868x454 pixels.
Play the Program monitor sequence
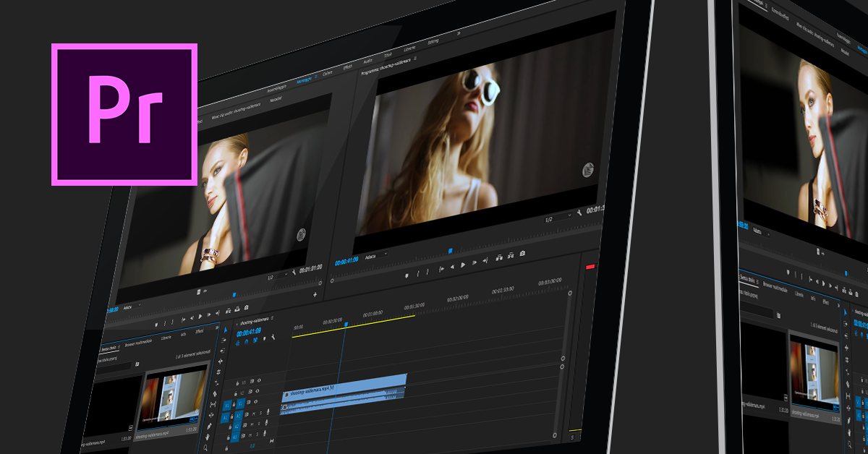click(x=463, y=265)
